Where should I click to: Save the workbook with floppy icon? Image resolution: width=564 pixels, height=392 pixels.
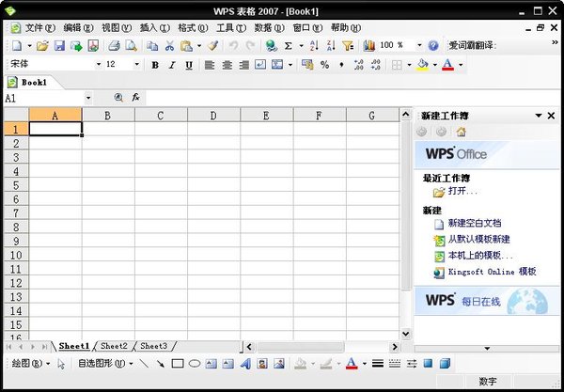[59, 46]
